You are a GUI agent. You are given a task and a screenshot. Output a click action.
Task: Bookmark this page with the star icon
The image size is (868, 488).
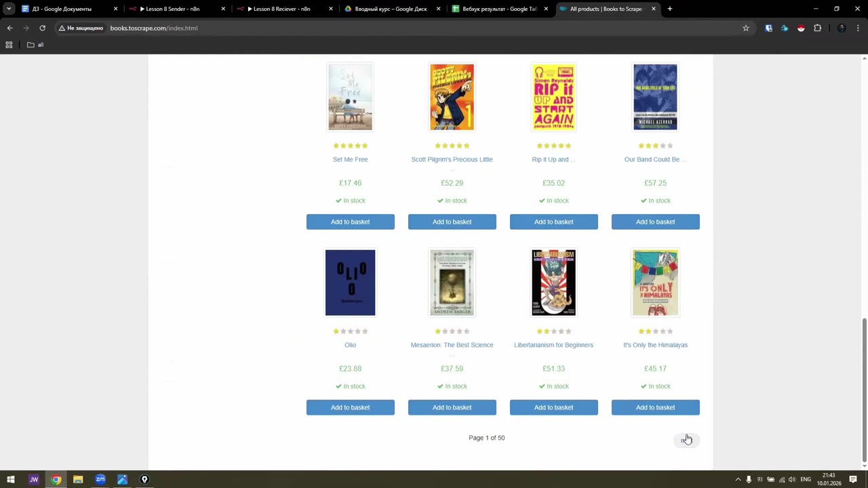click(746, 28)
